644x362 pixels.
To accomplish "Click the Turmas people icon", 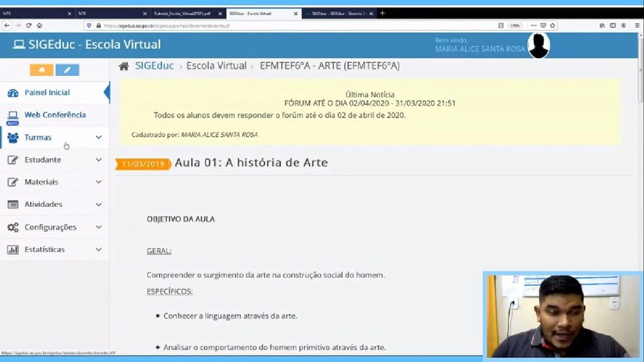I will click(x=13, y=138).
